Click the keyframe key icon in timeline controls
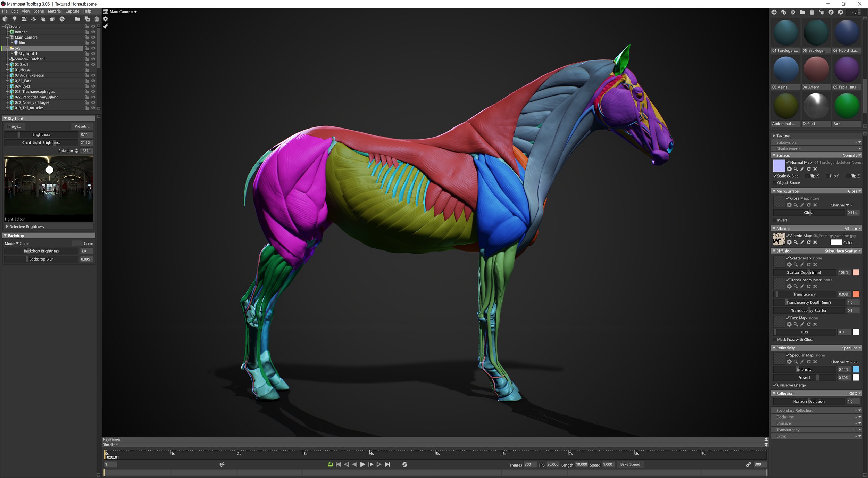 pyautogui.click(x=404, y=464)
